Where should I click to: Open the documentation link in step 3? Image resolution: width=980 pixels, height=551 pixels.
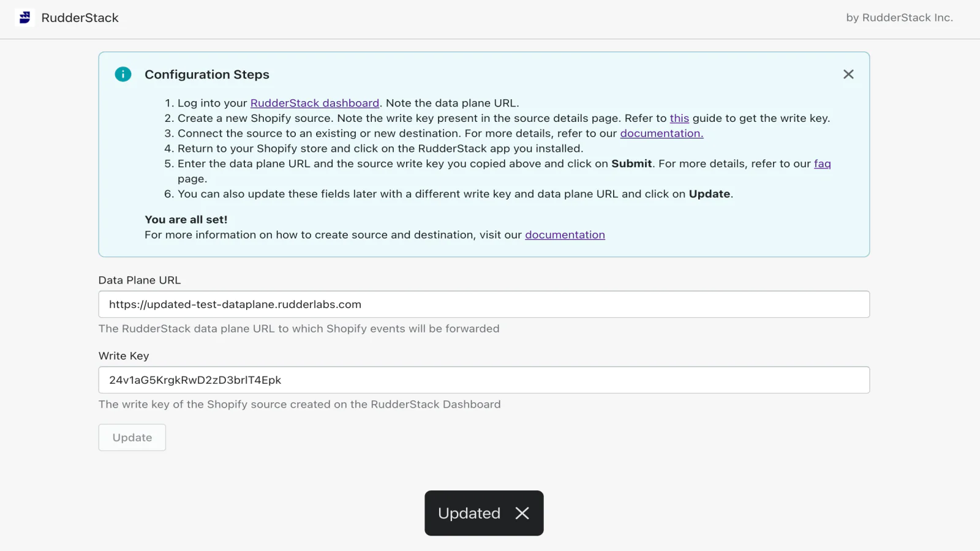(x=661, y=133)
